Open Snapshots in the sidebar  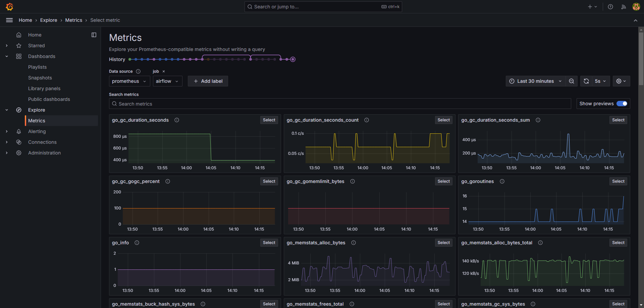[40, 78]
